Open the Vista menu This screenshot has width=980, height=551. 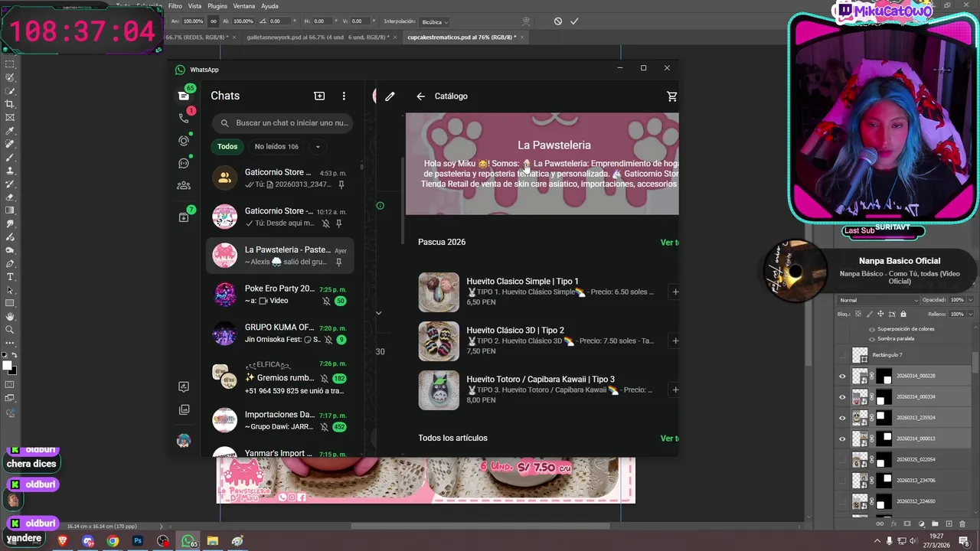[194, 6]
